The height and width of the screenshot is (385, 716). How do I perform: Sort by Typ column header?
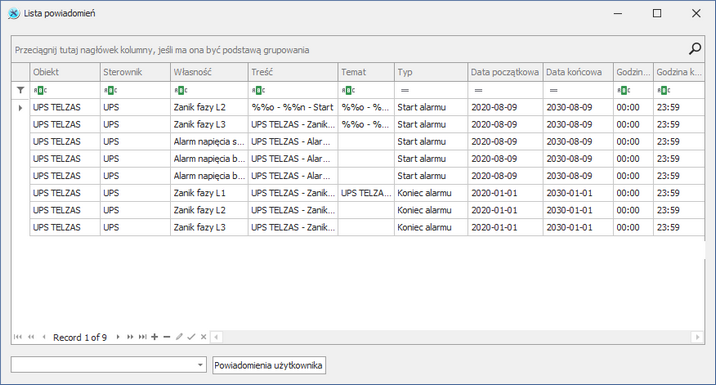pyautogui.click(x=431, y=72)
